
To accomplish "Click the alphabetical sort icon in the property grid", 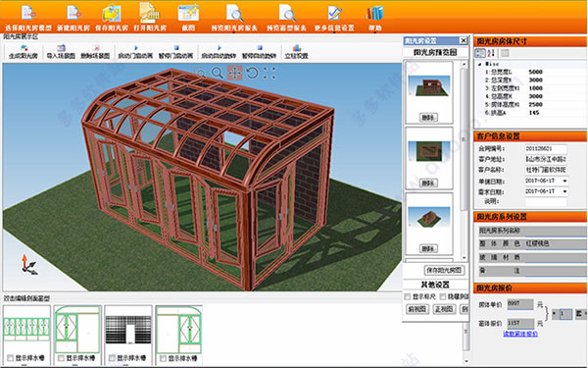I will [492, 53].
